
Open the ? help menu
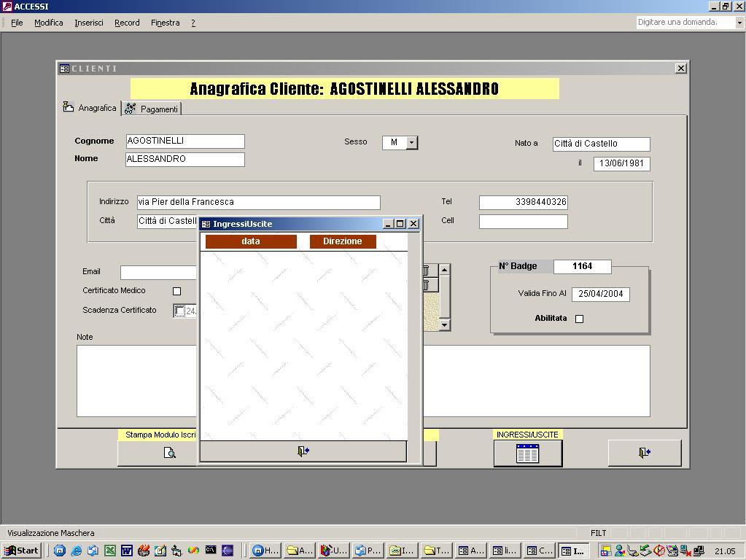(193, 23)
